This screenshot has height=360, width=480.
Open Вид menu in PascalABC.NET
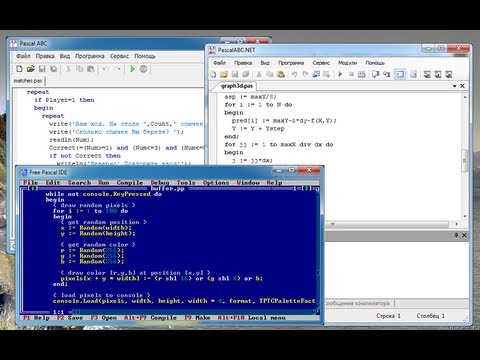tap(265, 63)
